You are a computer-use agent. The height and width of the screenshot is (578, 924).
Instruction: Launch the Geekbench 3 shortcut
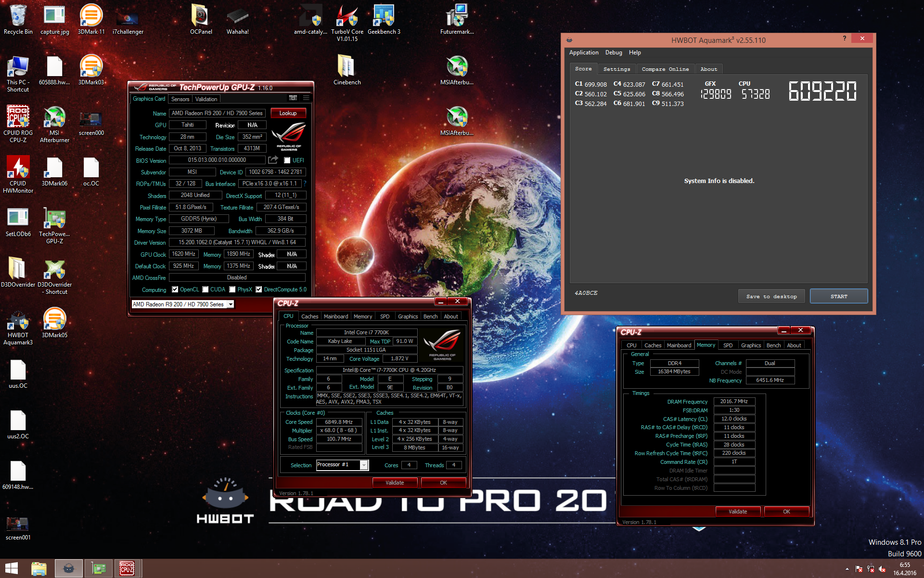(384, 19)
